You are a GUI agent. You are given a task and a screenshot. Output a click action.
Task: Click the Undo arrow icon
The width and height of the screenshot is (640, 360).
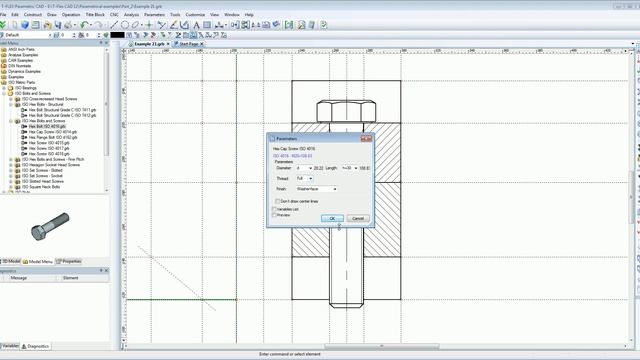84,25
